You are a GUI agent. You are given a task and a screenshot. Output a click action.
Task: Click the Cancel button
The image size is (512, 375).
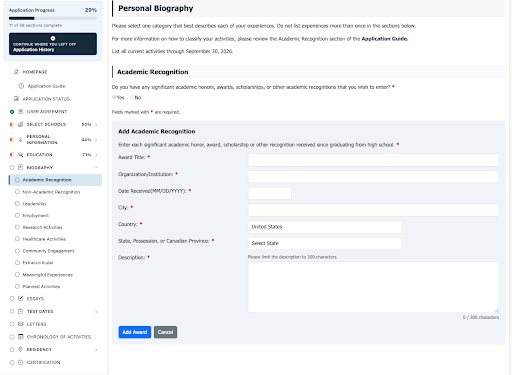pyautogui.click(x=165, y=332)
